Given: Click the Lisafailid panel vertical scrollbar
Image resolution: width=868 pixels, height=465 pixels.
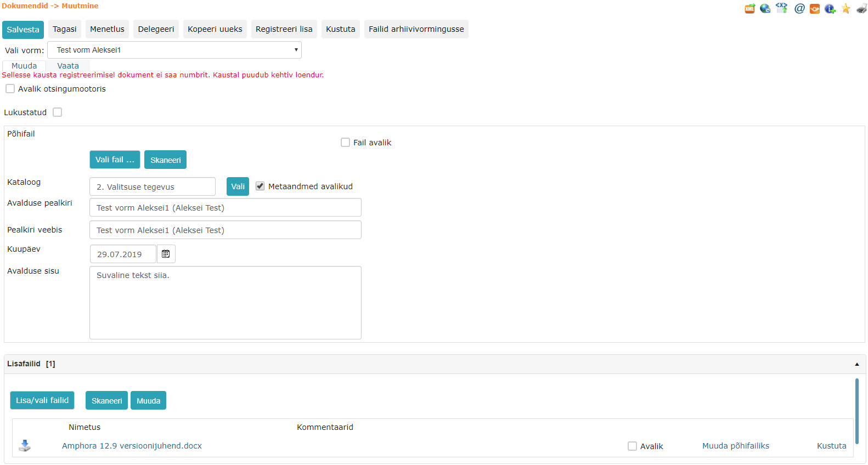Looking at the screenshot, I should pyautogui.click(x=856, y=411).
